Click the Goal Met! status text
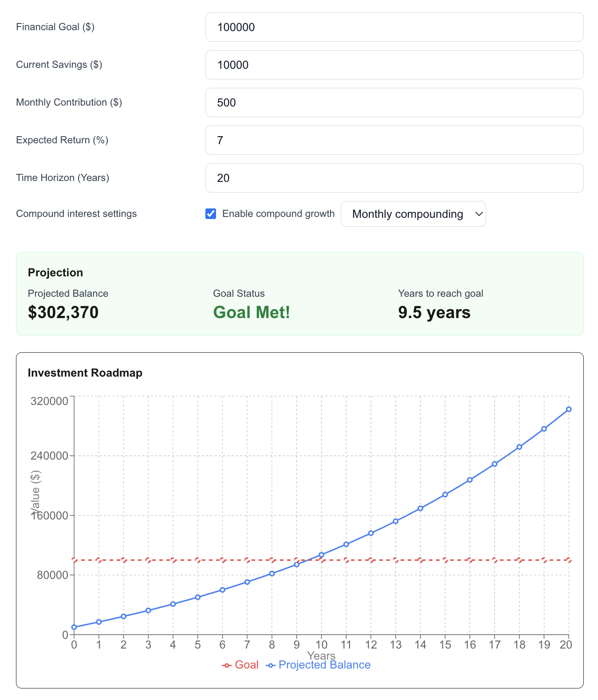This screenshot has height=700, width=598. pos(252,312)
